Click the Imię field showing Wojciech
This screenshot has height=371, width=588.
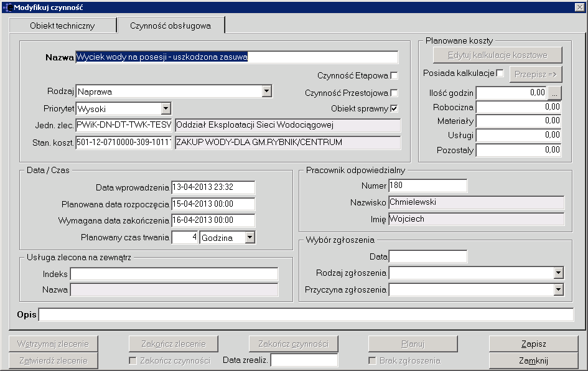click(476, 219)
